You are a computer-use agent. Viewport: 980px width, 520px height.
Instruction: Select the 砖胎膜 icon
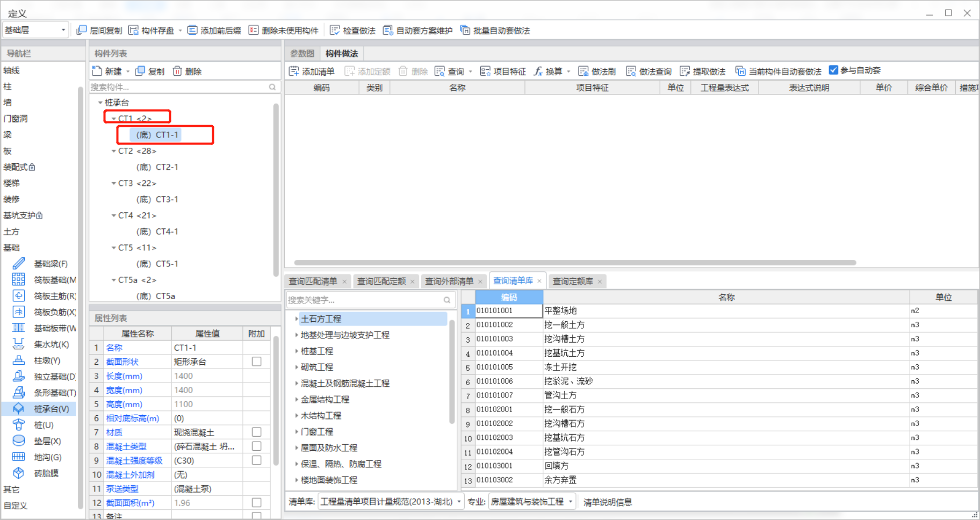point(19,473)
